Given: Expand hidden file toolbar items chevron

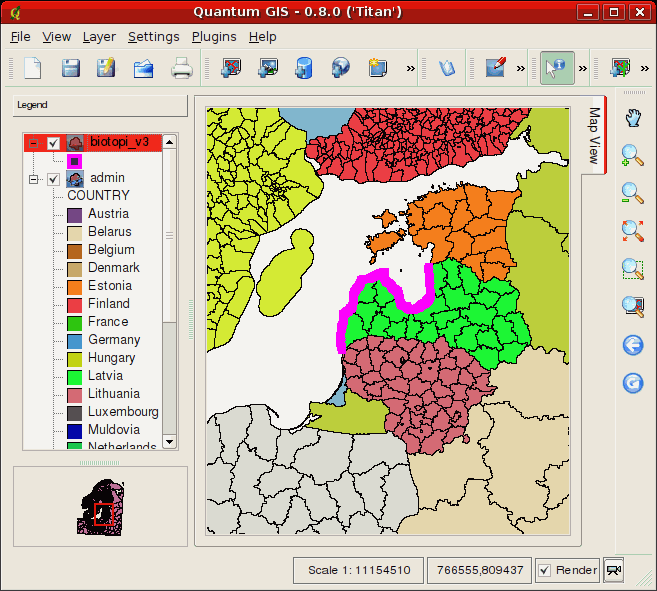Looking at the screenshot, I should (411, 68).
